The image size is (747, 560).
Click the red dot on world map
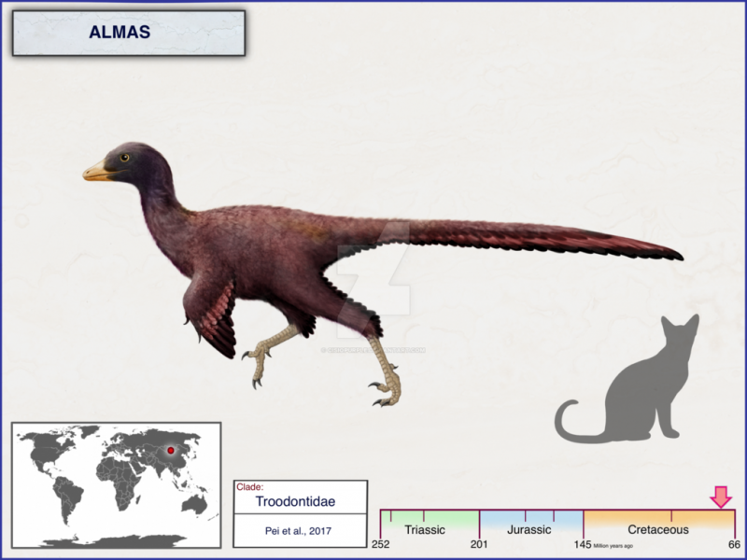[171, 450]
